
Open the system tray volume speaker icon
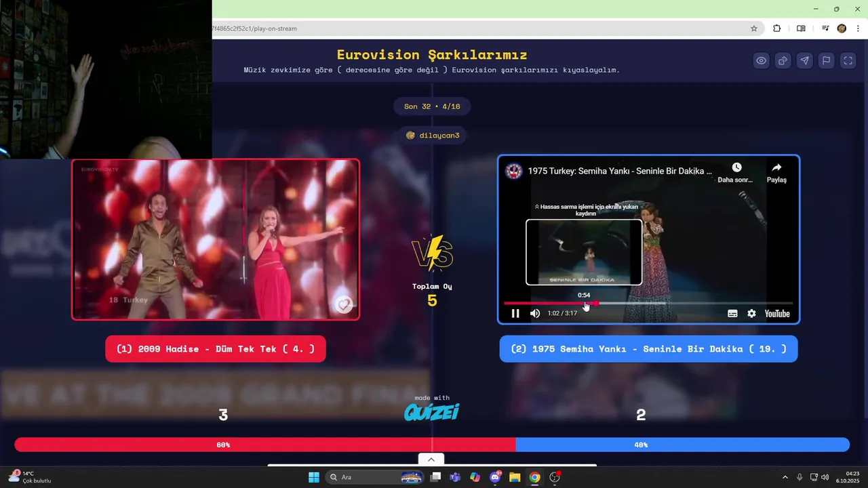(x=825, y=477)
